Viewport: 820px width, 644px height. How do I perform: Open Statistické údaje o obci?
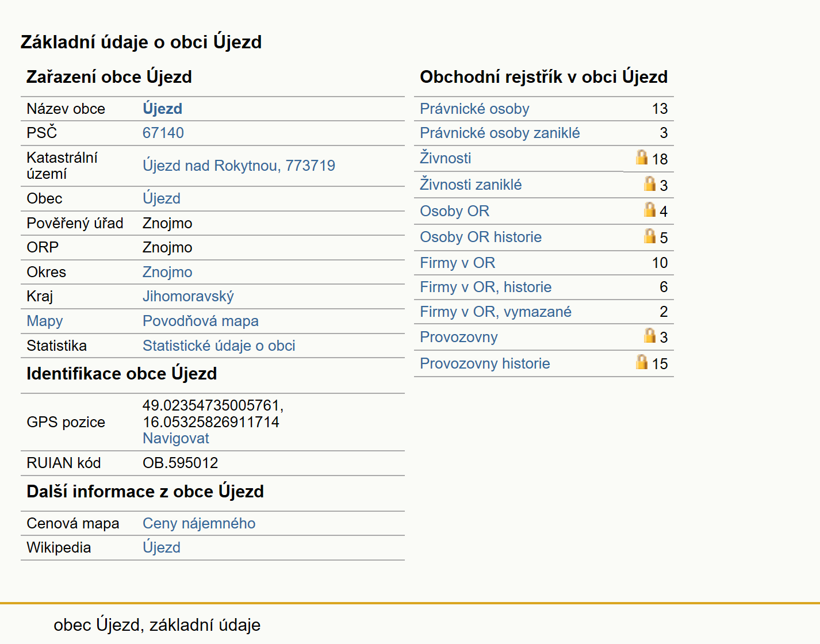(x=219, y=346)
